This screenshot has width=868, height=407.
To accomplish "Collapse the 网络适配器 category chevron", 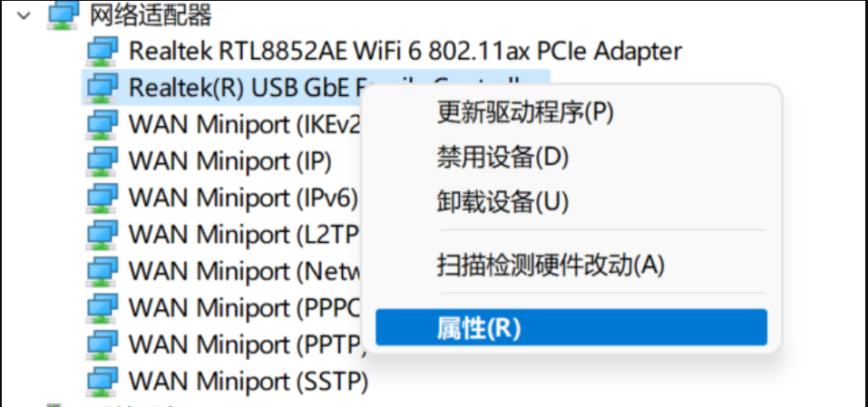I will (24, 15).
